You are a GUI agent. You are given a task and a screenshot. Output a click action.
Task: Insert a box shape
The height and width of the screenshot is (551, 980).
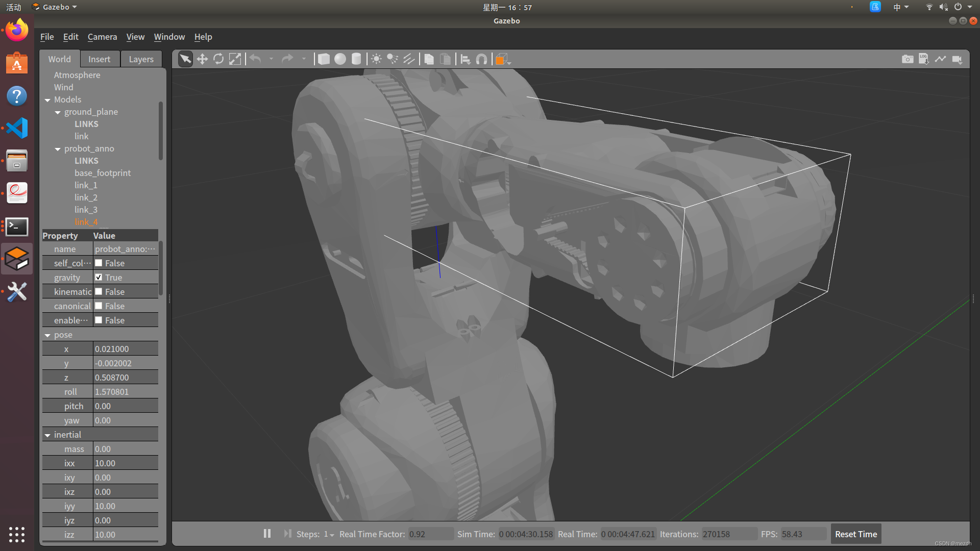[x=324, y=59]
